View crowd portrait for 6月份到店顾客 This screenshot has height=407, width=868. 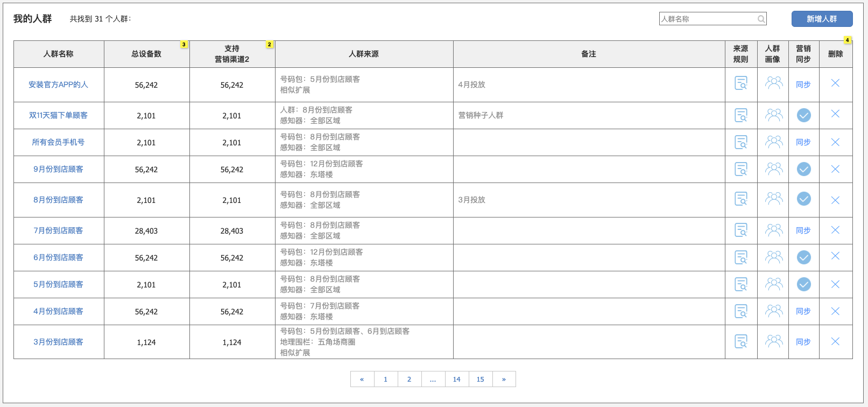point(774,257)
